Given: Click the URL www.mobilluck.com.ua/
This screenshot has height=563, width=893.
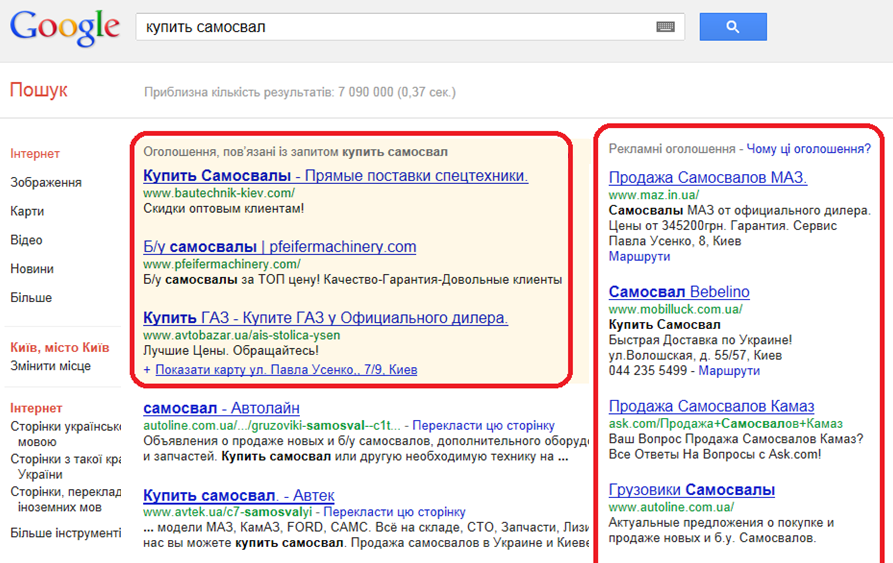Looking at the screenshot, I should click(675, 309).
